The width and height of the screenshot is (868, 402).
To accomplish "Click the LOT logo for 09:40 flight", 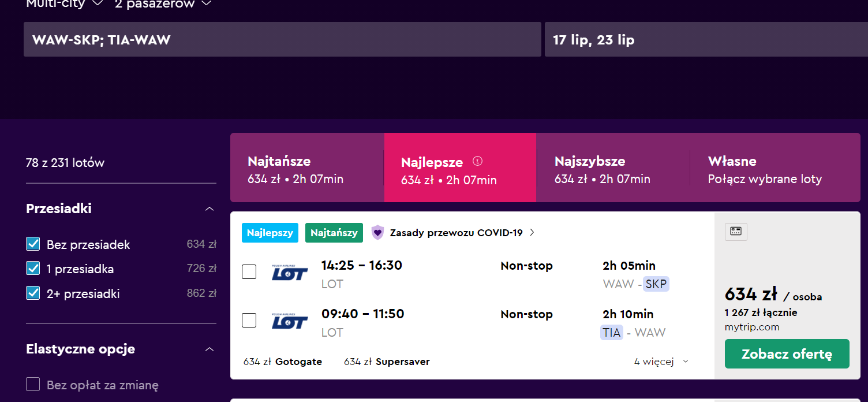I will pos(290,321).
